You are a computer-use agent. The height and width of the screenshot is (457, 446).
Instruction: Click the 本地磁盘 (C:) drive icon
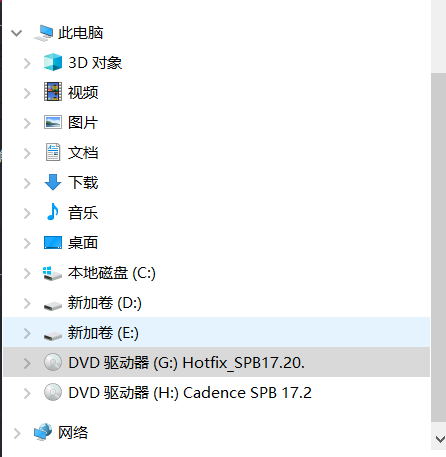pyautogui.click(x=52, y=273)
